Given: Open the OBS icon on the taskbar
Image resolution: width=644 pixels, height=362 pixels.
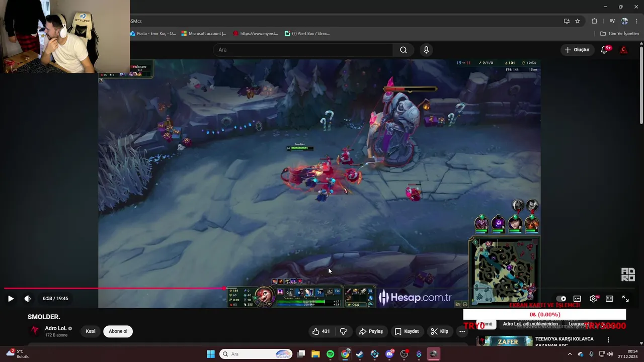Looking at the screenshot, I should 404,354.
